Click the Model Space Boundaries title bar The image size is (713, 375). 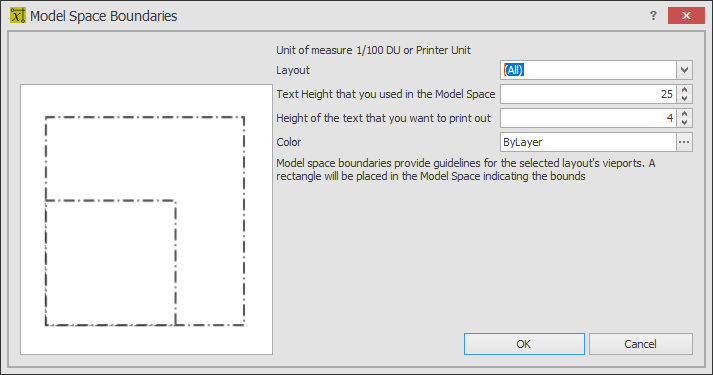(318, 15)
